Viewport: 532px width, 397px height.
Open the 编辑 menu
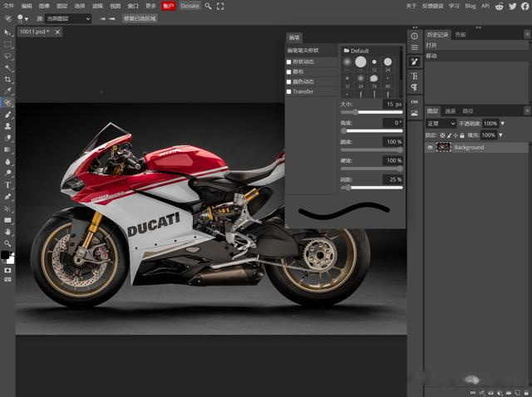tap(27, 6)
